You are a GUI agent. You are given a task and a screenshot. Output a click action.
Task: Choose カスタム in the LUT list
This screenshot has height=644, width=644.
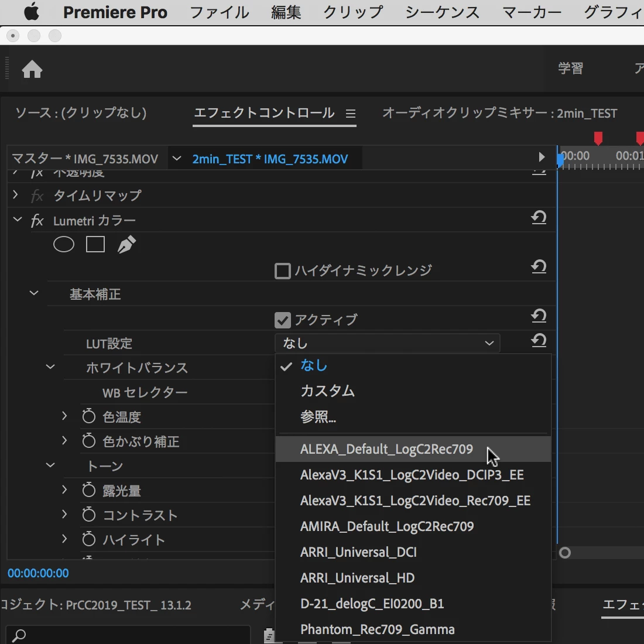pos(413,390)
